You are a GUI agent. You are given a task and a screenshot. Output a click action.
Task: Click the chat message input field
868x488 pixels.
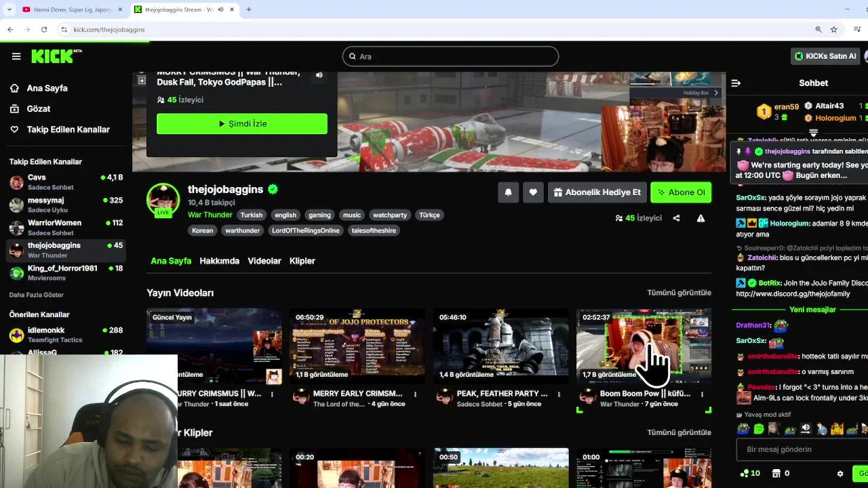coord(802,449)
